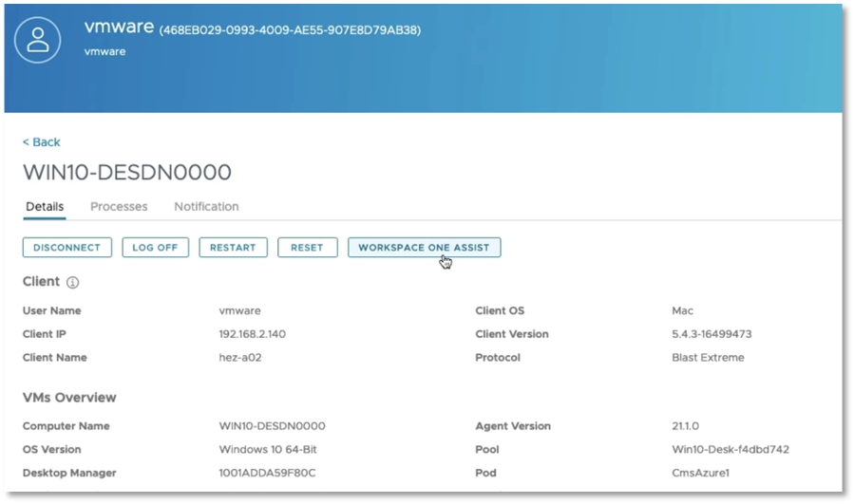Click the Agent Version label
This screenshot has height=504, width=854.
(x=513, y=426)
